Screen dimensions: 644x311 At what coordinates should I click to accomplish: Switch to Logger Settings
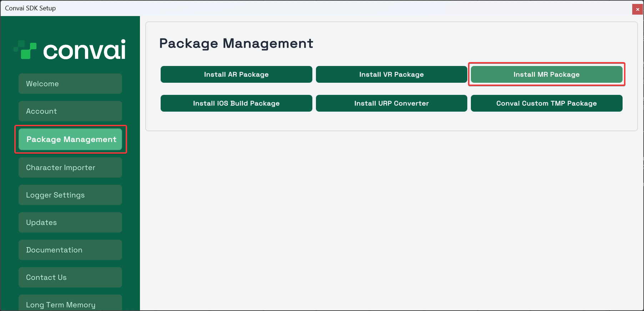pos(70,195)
